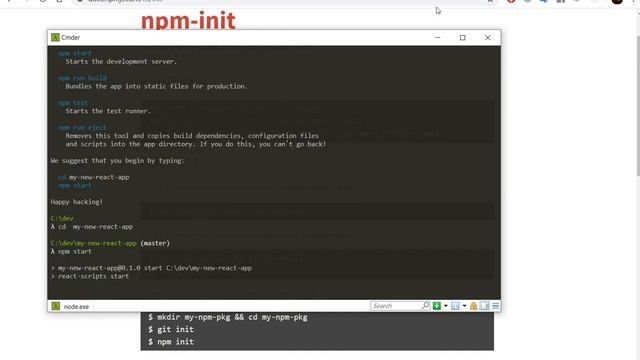Click the 'Happy hacking!' text
The width and height of the screenshot is (640, 360).
click(77, 202)
